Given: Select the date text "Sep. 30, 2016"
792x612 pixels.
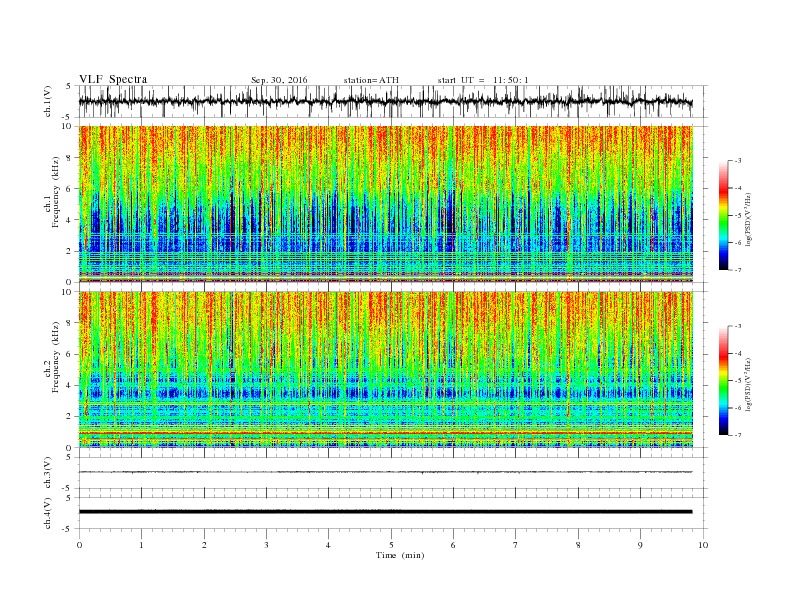Looking at the screenshot, I should click(x=279, y=80).
